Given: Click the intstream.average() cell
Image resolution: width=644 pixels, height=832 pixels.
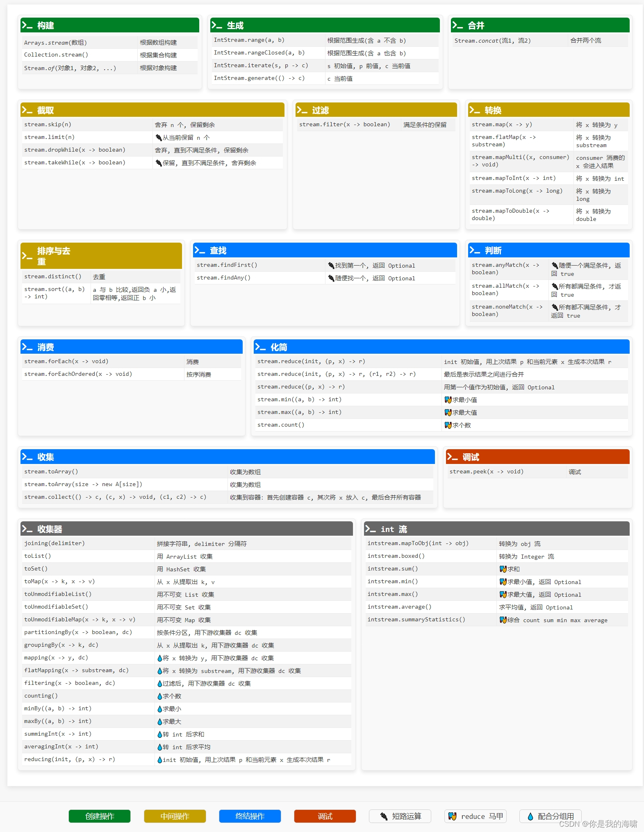Looking at the screenshot, I should pyautogui.click(x=431, y=607).
